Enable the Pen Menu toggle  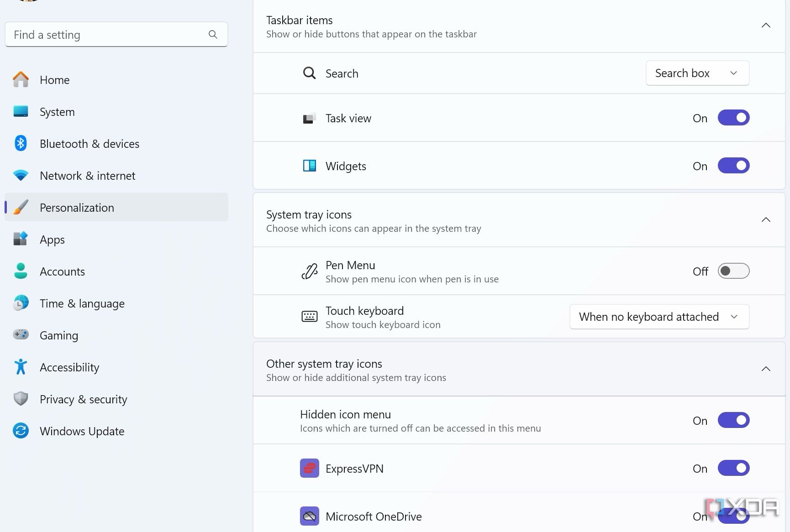click(733, 271)
